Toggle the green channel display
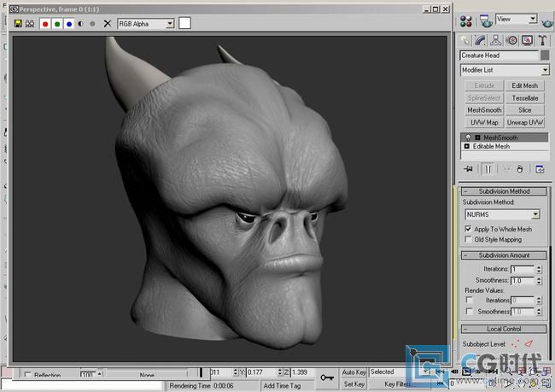This screenshot has width=555, height=392. 57,24
